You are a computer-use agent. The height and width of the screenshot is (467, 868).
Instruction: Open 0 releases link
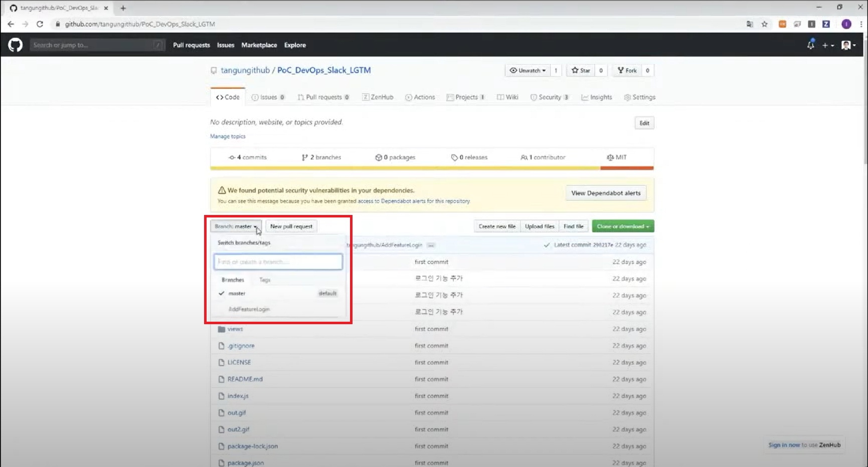coord(469,157)
